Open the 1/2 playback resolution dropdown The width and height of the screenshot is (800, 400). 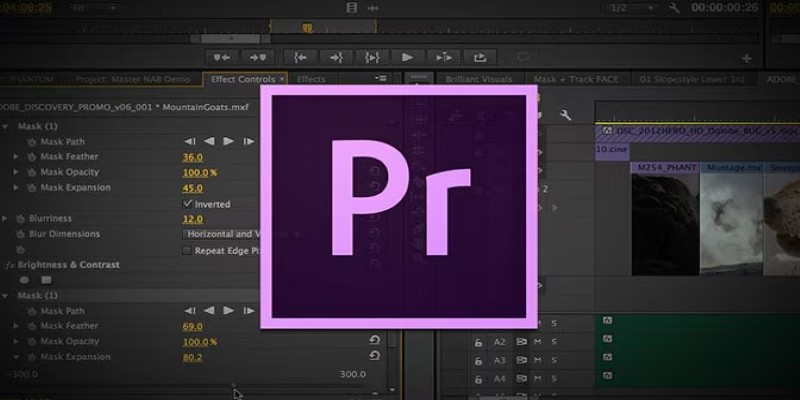point(632,8)
